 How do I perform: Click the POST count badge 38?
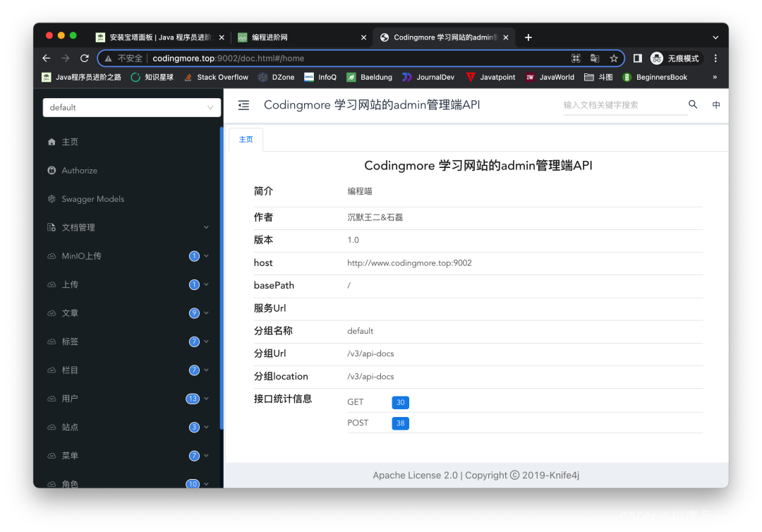(401, 423)
